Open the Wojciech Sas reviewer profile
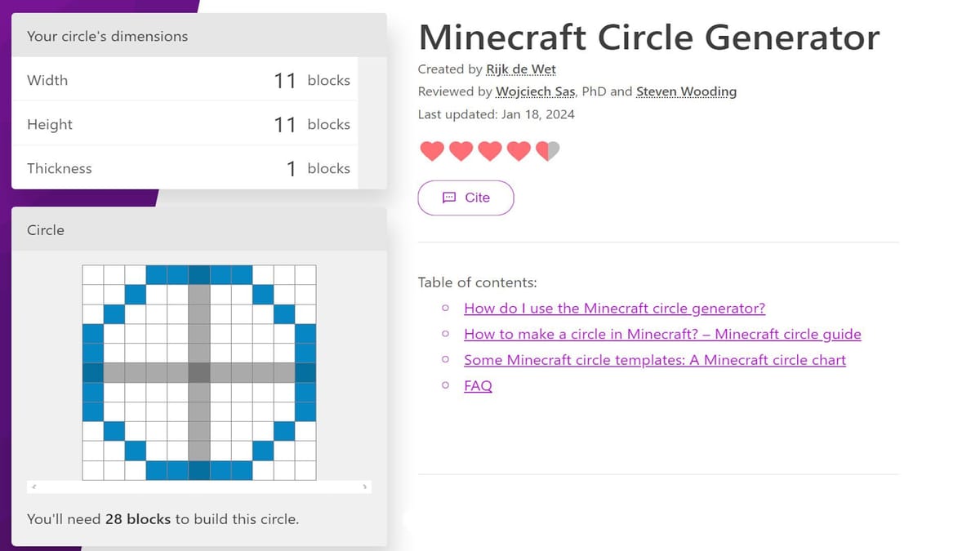Viewport: 980px width, 551px height. (x=535, y=91)
